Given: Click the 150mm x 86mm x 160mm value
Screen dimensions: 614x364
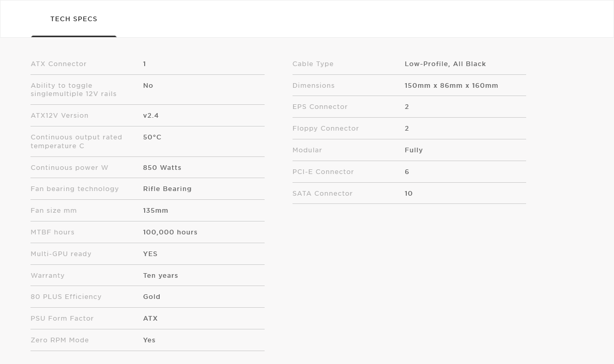Looking at the screenshot, I should pos(451,86).
